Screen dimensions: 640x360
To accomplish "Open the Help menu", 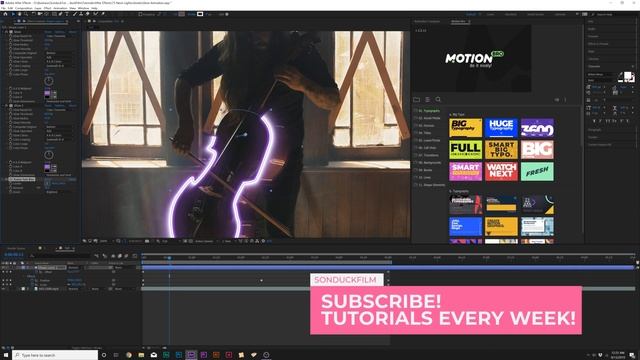I will [94, 8].
